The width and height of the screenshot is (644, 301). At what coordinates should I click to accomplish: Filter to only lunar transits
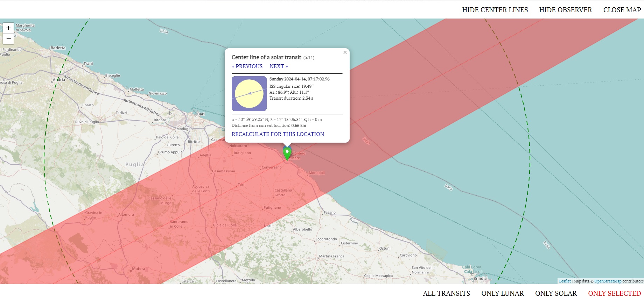click(x=502, y=293)
